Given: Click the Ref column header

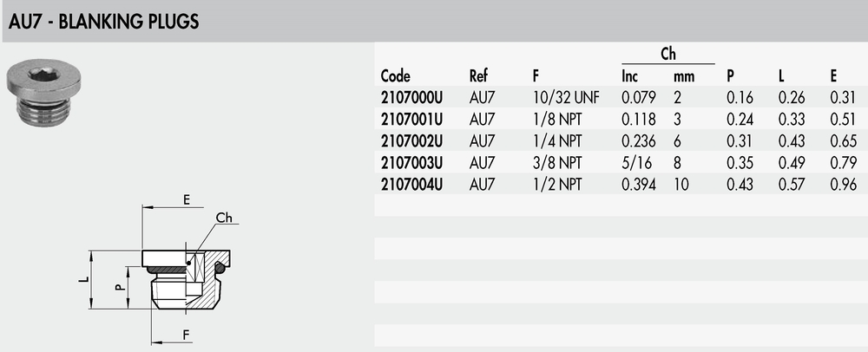Looking at the screenshot, I should coord(478,75).
